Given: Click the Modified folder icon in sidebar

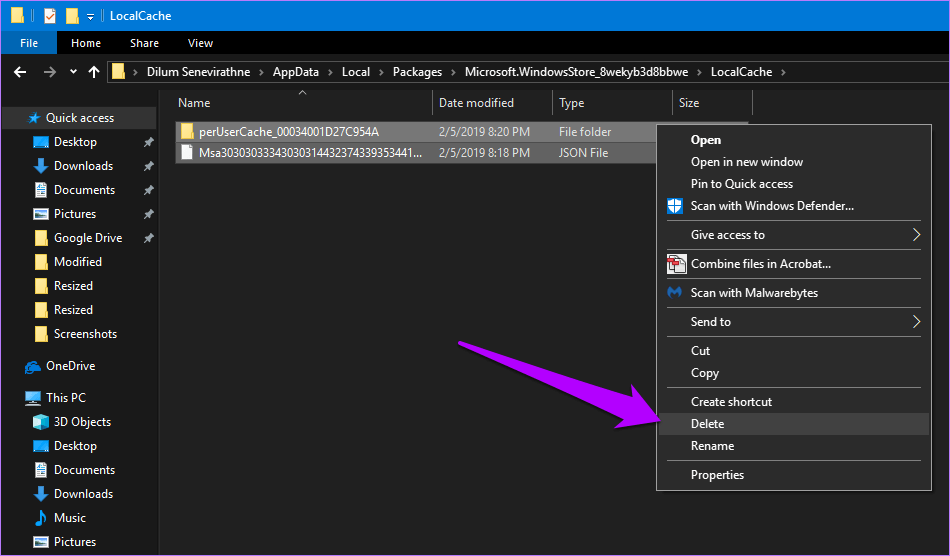Looking at the screenshot, I should coord(41,262).
